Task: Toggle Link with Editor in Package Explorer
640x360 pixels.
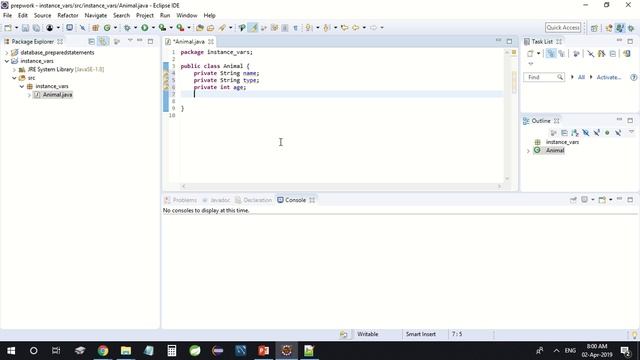Action: (103, 42)
